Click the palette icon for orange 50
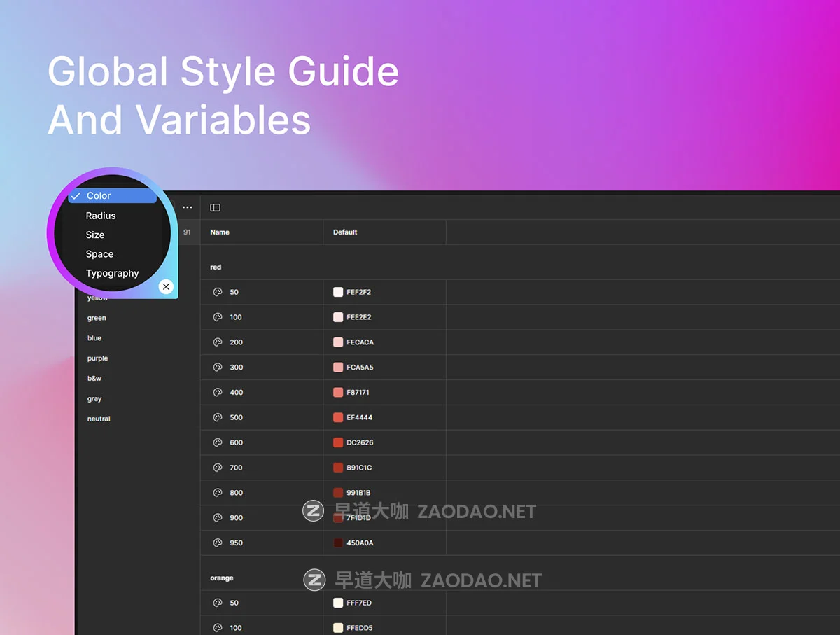Viewport: 840px width, 635px height. tap(218, 603)
